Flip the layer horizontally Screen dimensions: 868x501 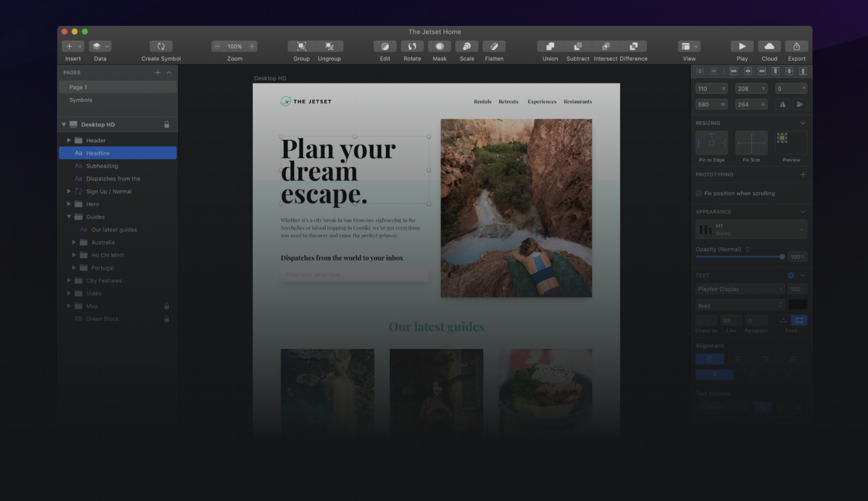click(783, 104)
